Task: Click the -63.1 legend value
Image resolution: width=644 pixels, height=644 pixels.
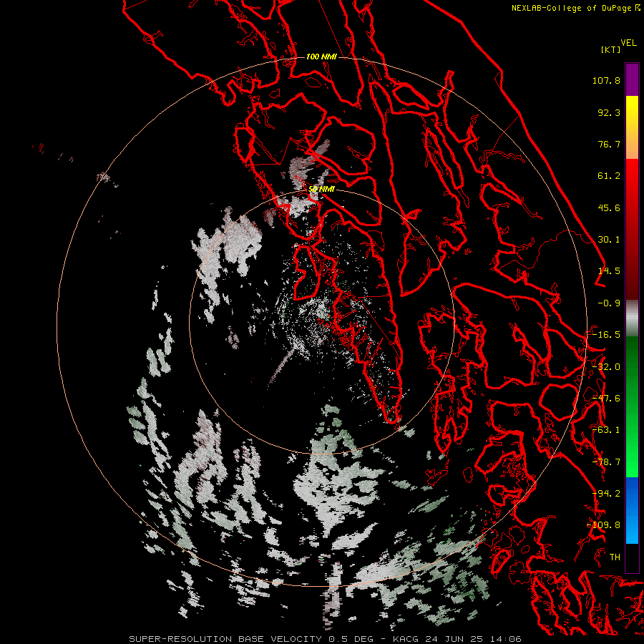Action: (x=606, y=430)
